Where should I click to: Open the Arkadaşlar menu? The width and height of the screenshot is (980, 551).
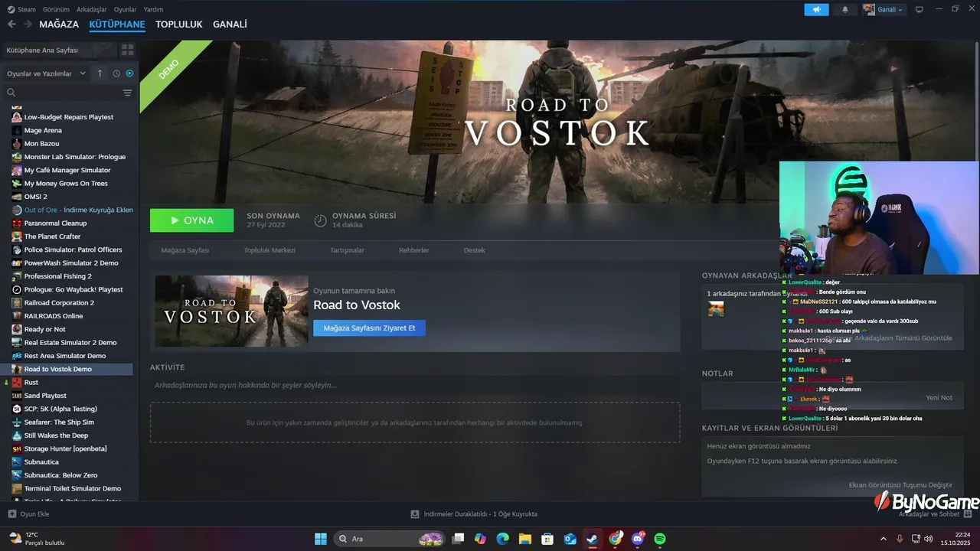pos(93,9)
